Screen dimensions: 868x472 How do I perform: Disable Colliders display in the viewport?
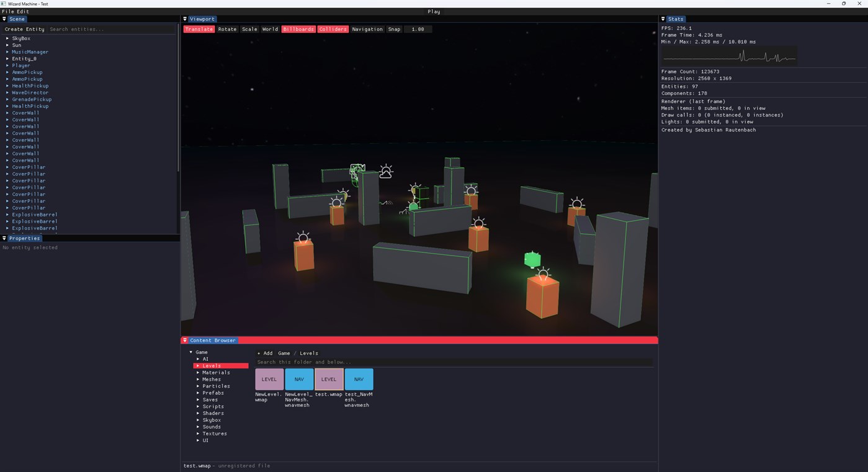(x=333, y=29)
